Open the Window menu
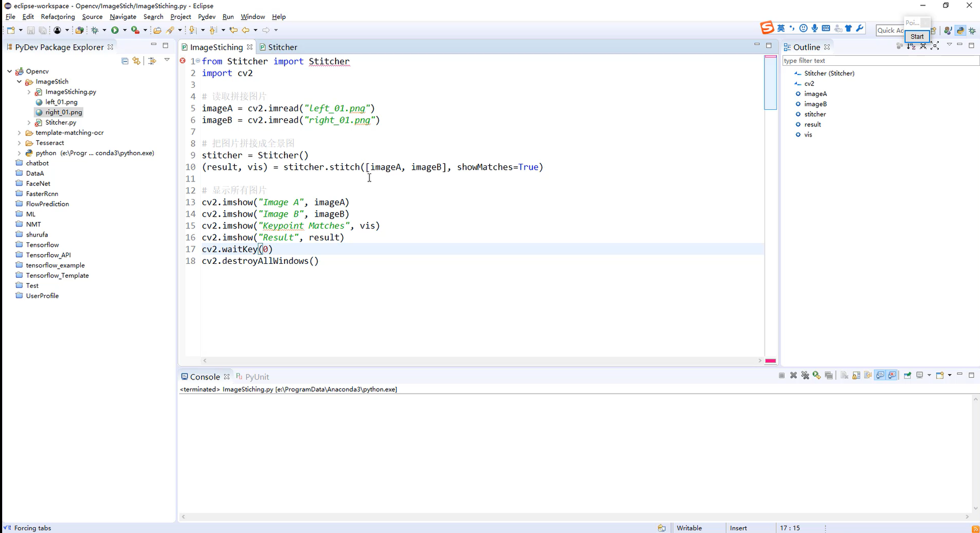Screen dimensions: 980x533 (253, 17)
